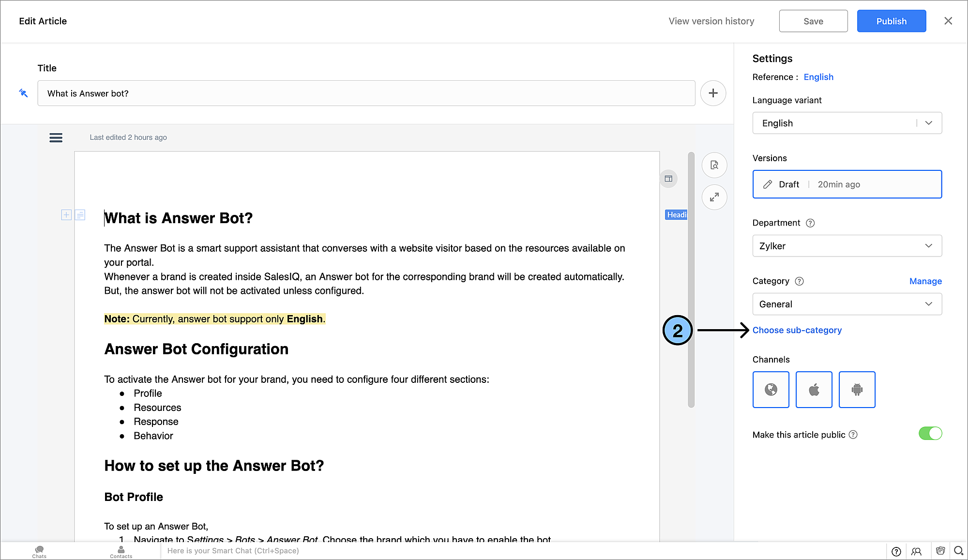Disable the Make this article public switch

point(930,433)
